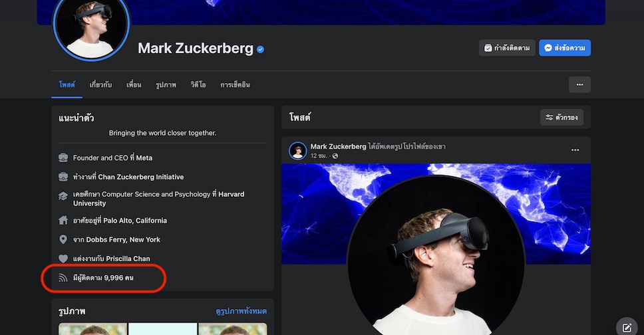The height and width of the screenshot is (335, 644).
Task: Click the location pin beside Dobbs Ferry
Action: click(63, 239)
